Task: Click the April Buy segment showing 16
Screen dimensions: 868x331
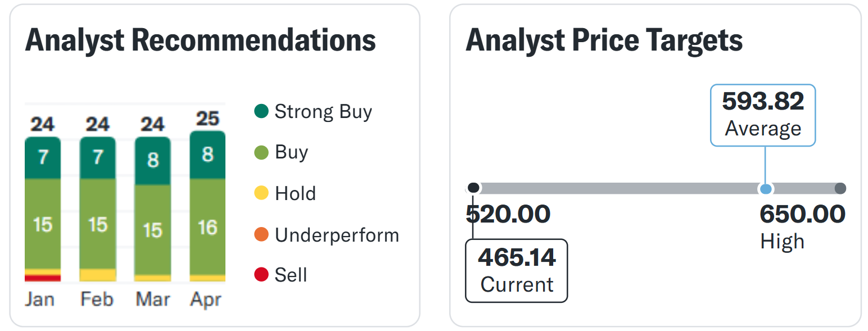Action: click(207, 226)
